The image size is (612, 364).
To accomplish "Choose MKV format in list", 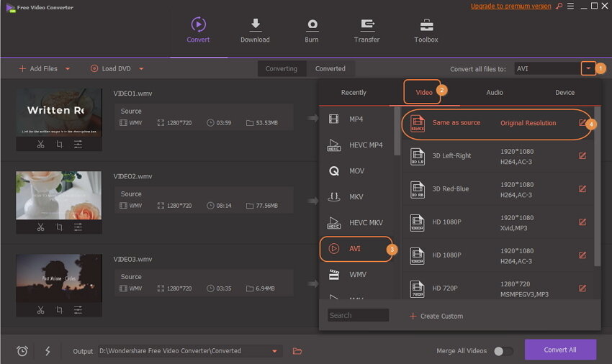I will pos(356,196).
